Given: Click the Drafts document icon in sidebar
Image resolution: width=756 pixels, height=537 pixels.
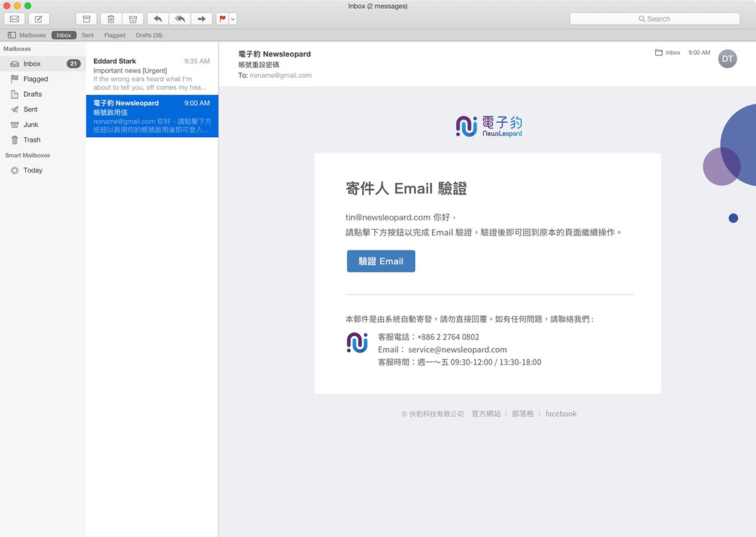Looking at the screenshot, I should click(14, 94).
